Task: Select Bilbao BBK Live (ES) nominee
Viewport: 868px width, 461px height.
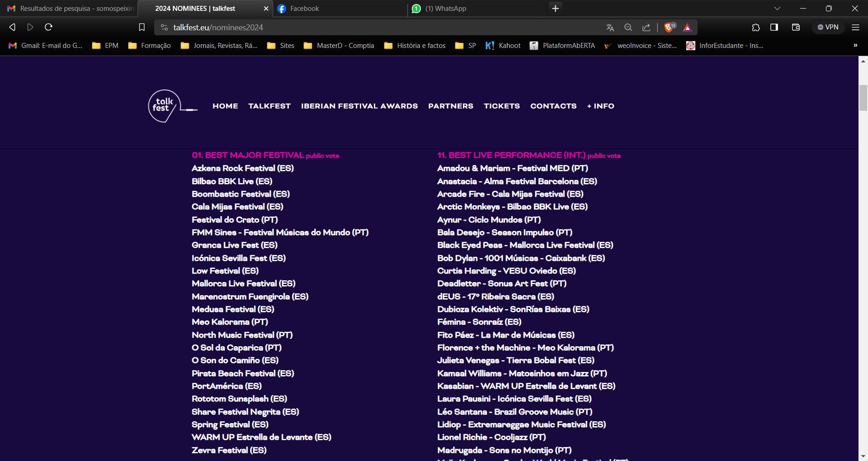Action: click(232, 181)
